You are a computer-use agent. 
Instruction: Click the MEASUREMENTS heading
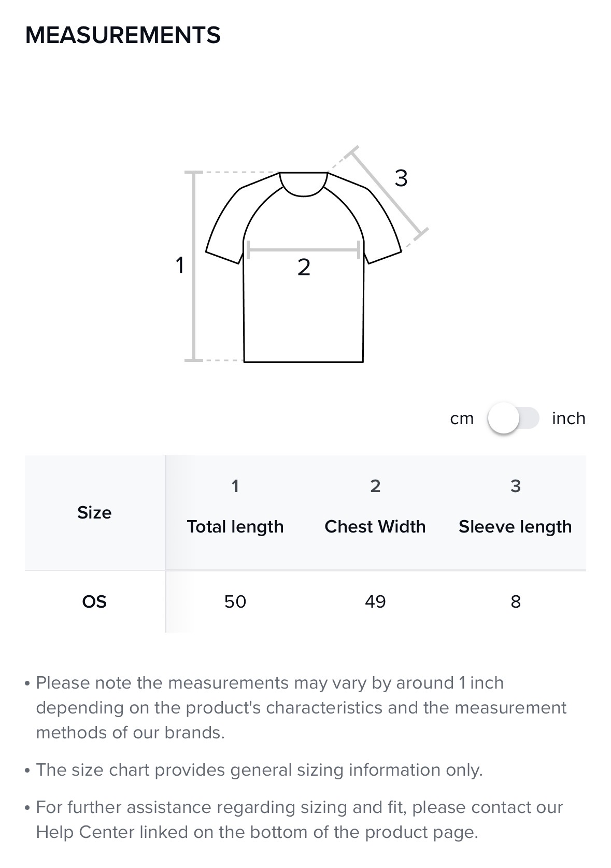tap(123, 35)
